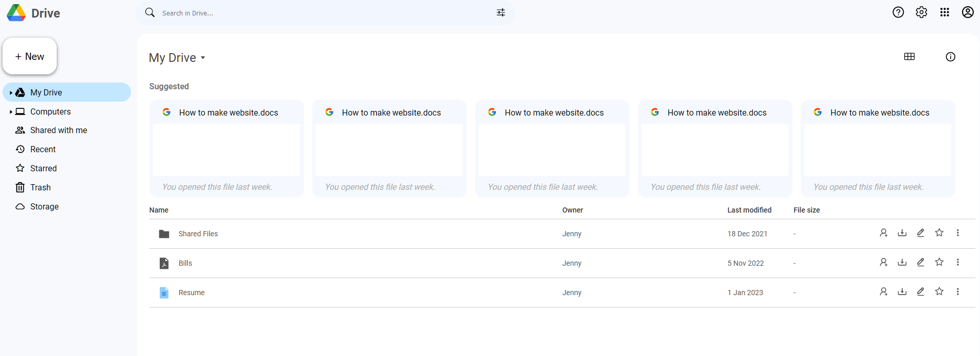Viewport: 980px width, 356px height.
Task: Share the Shared Files folder
Action: (x=883, y=233)
